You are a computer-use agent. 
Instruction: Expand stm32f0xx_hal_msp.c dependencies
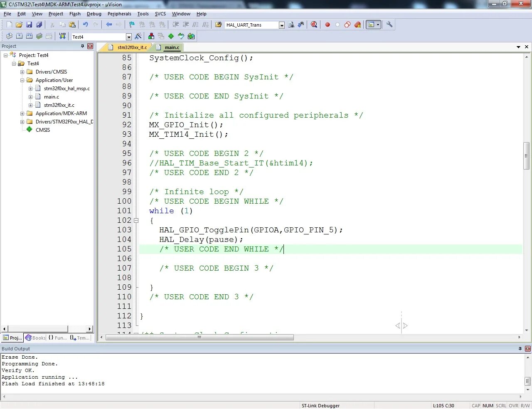30,89
